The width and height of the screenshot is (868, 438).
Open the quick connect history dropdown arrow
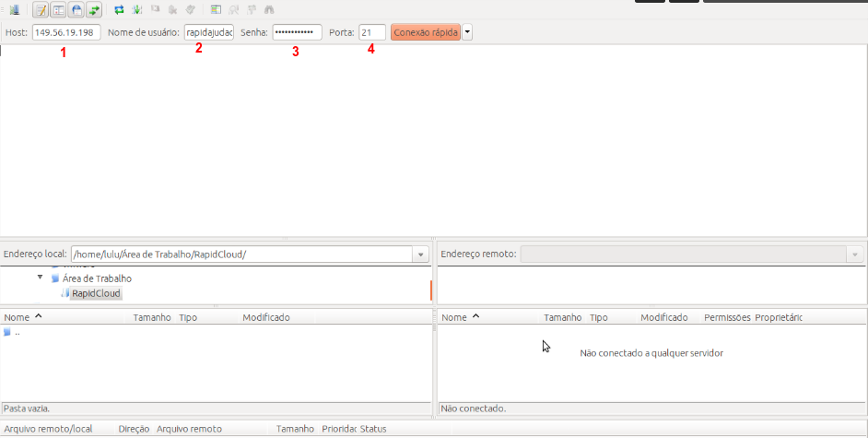tap(467, 32)
